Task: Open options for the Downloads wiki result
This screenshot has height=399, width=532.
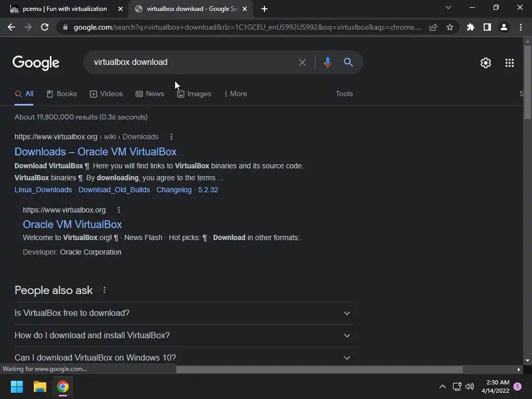Action: click(171, 137)
